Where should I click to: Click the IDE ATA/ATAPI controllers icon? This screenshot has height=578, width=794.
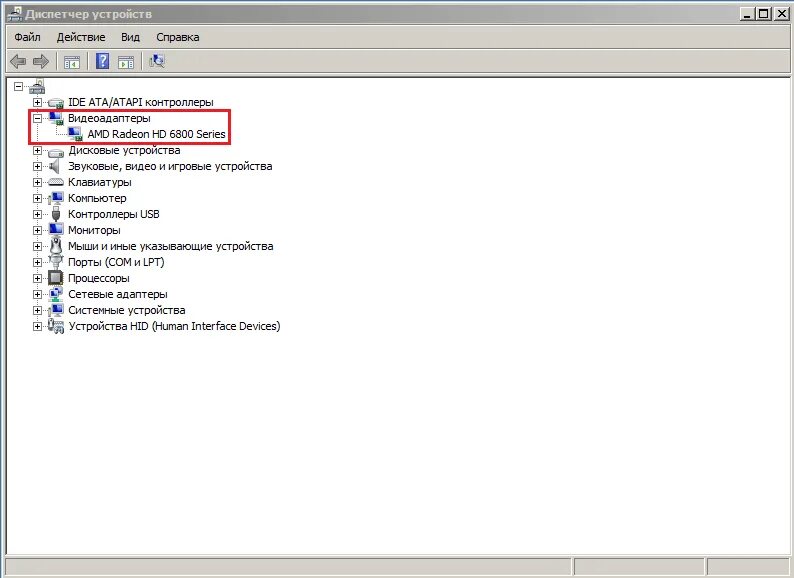56,103
